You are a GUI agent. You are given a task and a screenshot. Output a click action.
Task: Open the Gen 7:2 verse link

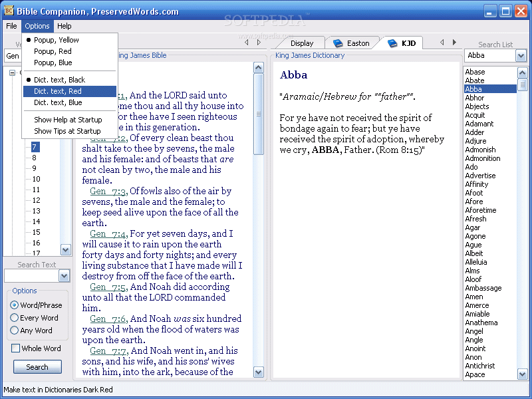[x=108, y=138]
